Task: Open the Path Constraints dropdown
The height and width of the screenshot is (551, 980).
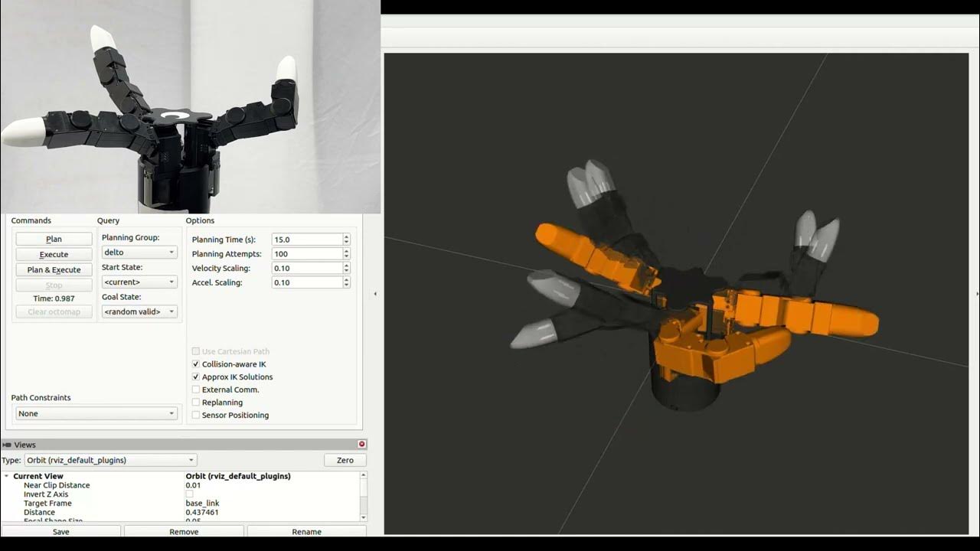Action: [x=96, y=413]
